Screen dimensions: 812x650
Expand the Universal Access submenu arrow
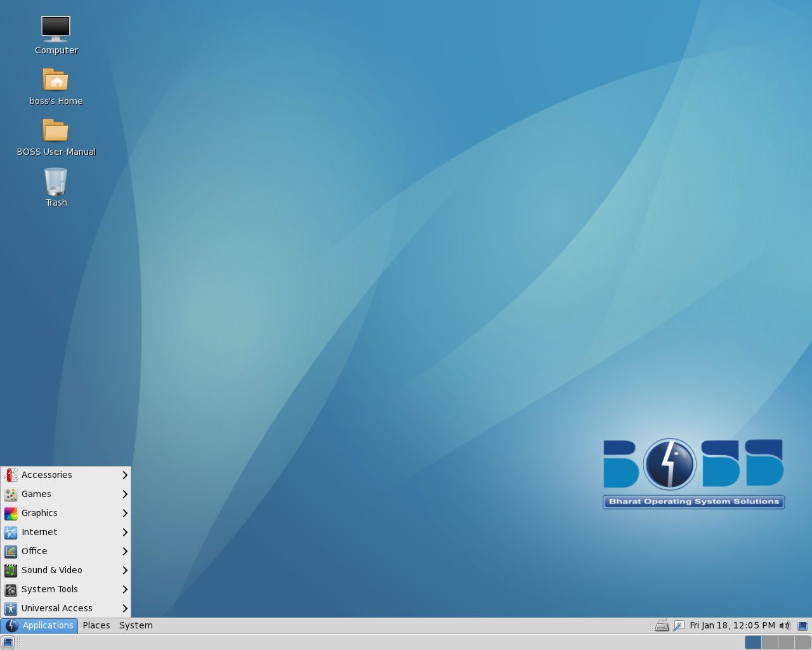point(125,608)
